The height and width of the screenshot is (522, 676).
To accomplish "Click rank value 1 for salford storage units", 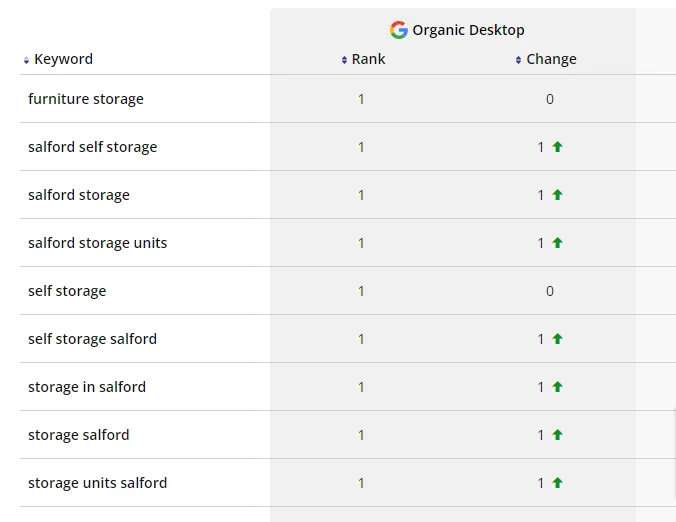I will pos(361,243).
